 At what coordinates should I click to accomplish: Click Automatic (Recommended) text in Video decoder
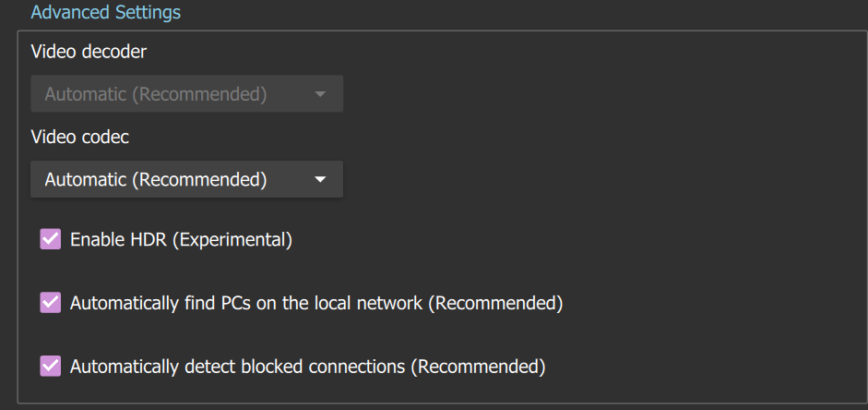point(155,94)
